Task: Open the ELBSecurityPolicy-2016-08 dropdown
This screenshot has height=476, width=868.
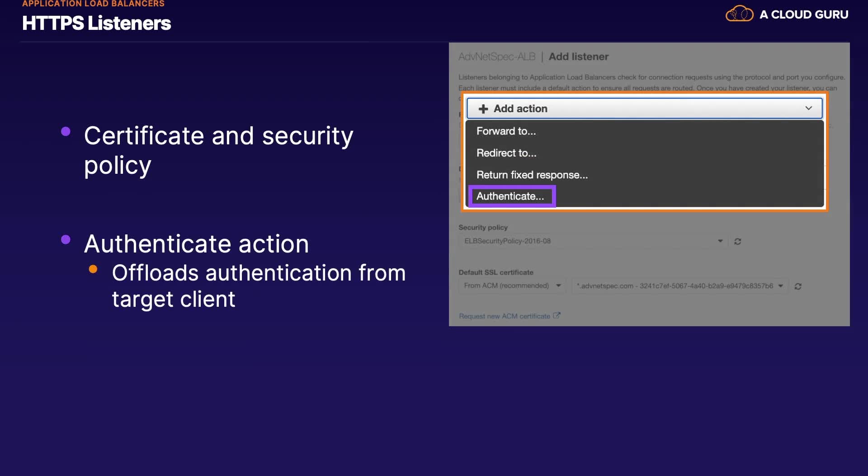Action: 593,241
